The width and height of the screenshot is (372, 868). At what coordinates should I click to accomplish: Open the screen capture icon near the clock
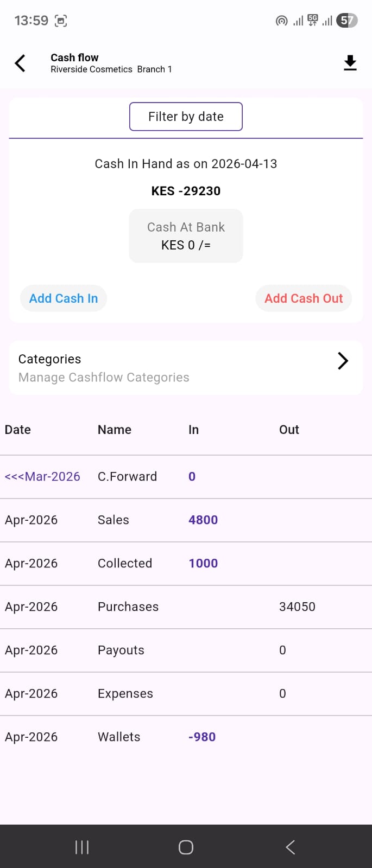pyautogui.click(x=61, y=21)
